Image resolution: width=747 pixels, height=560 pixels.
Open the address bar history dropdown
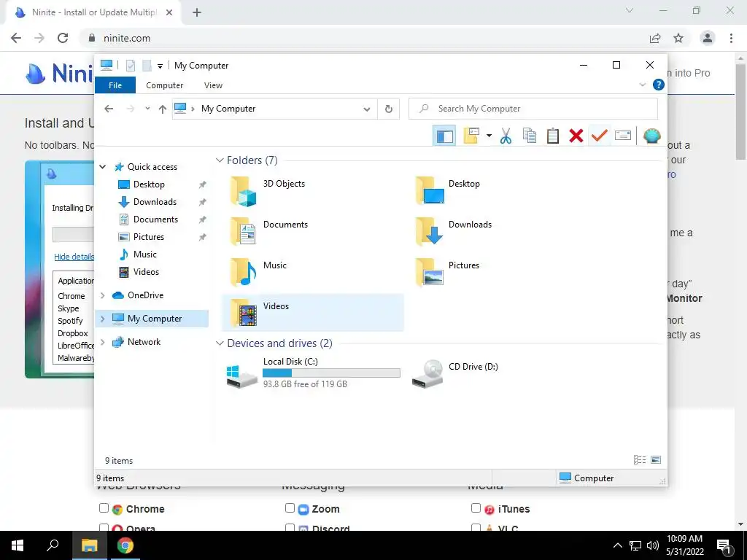click(367, 109)
